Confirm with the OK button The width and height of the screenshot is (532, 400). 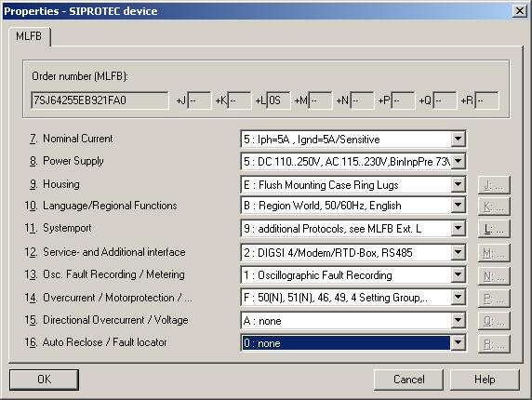[x=44, y=380]
